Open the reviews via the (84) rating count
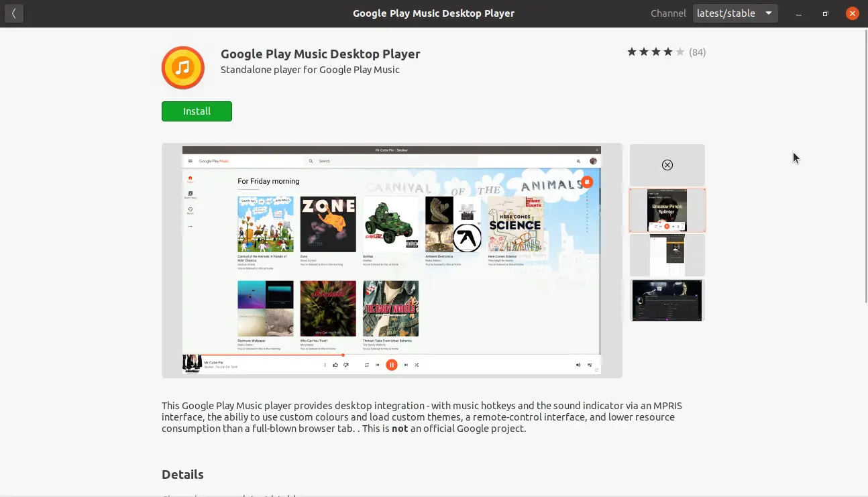Image resolution: width=868 pixels, height=497 pixels. pyautogui.click(x=697, y=52)
